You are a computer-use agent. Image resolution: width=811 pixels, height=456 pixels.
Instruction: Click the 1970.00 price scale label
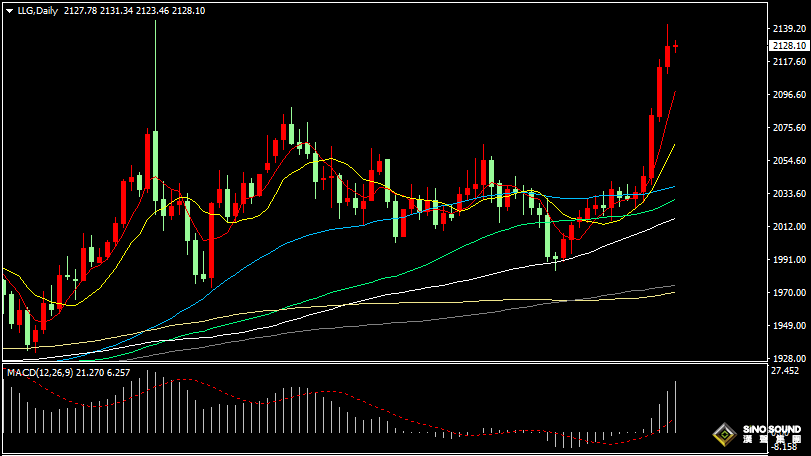coord(789,293)
